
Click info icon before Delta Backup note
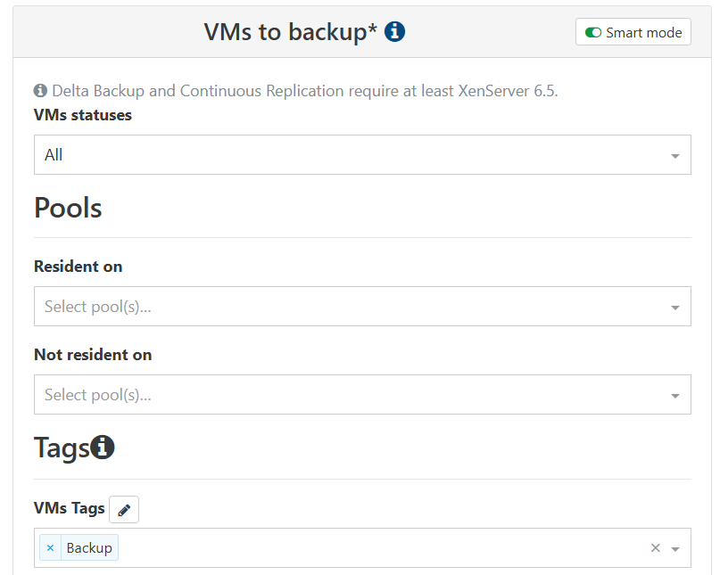40,90
